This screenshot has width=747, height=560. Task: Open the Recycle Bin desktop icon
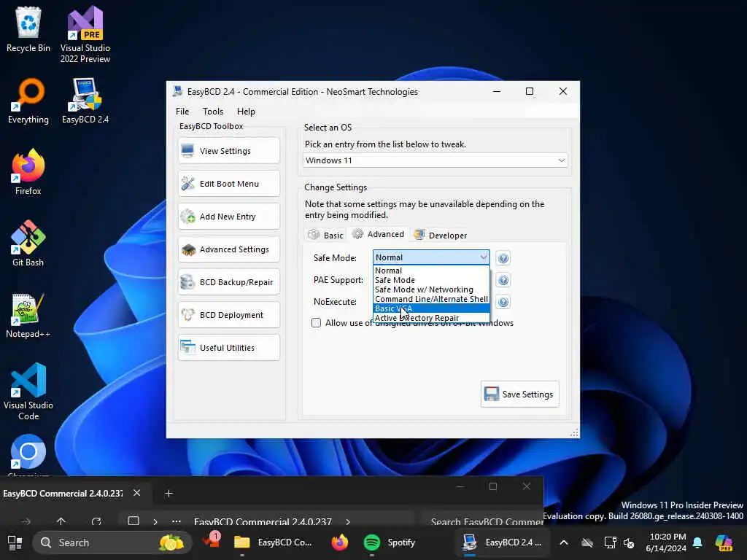coord(28,29)
